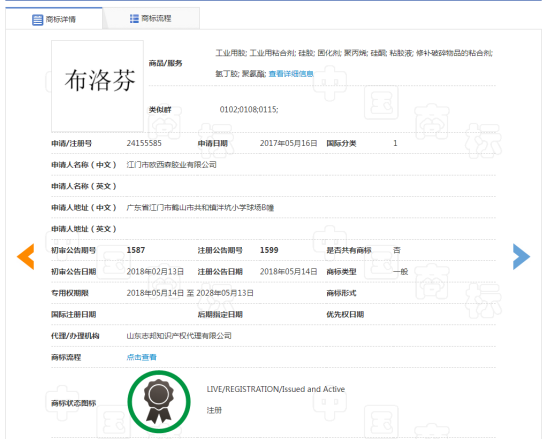Select preliminary announcement number 1587
Screen dimensions: 554x440
point(136,250)
